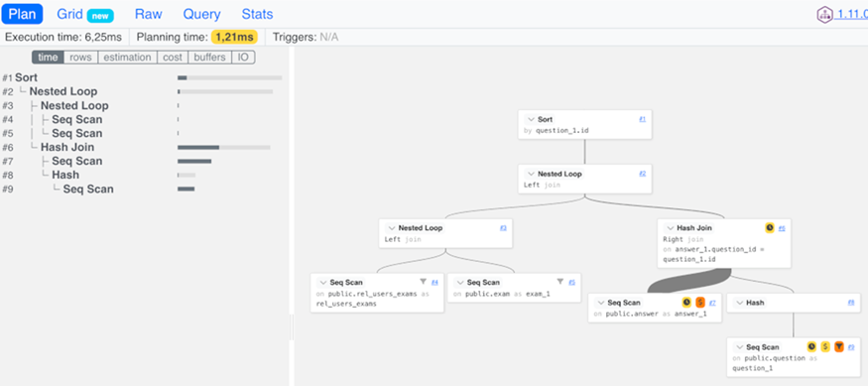
Task: Click the thick edge between Hash Join and Seq Scan
Action: pos(689,280)
